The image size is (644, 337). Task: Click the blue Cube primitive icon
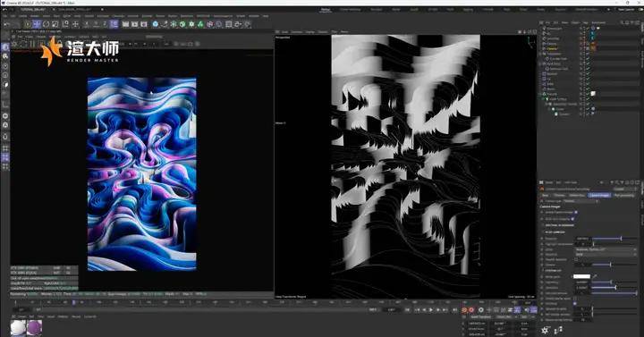pos(156,24)
